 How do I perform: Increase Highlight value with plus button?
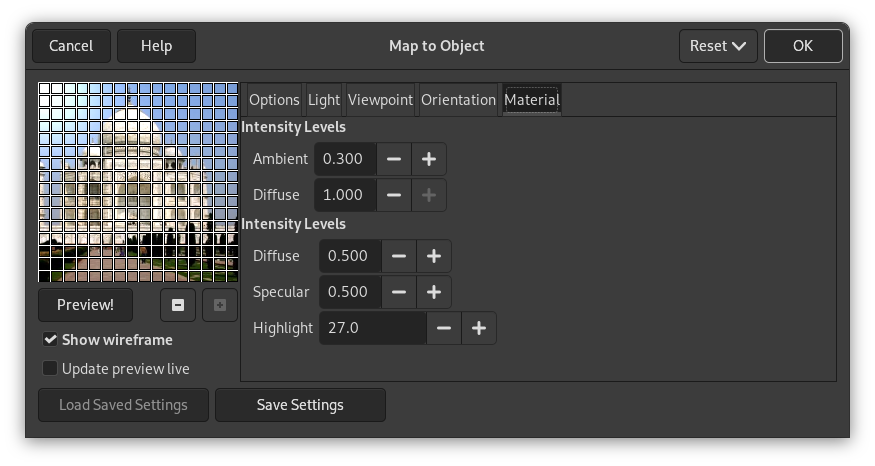pos(479,328)
